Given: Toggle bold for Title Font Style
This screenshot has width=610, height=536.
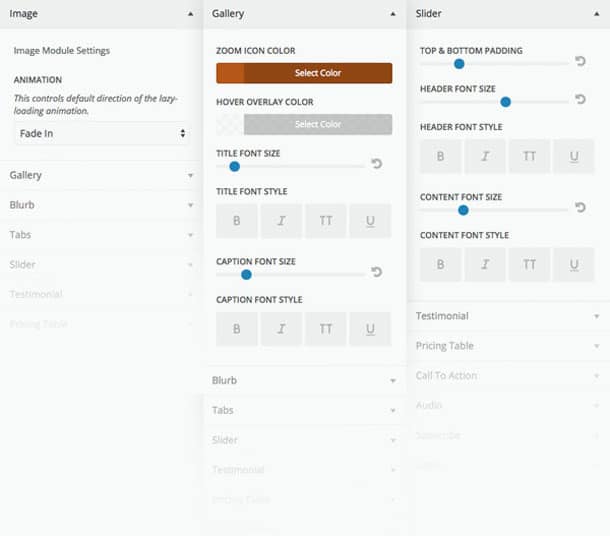Looking at the screenshot, I should coord(237,220).
